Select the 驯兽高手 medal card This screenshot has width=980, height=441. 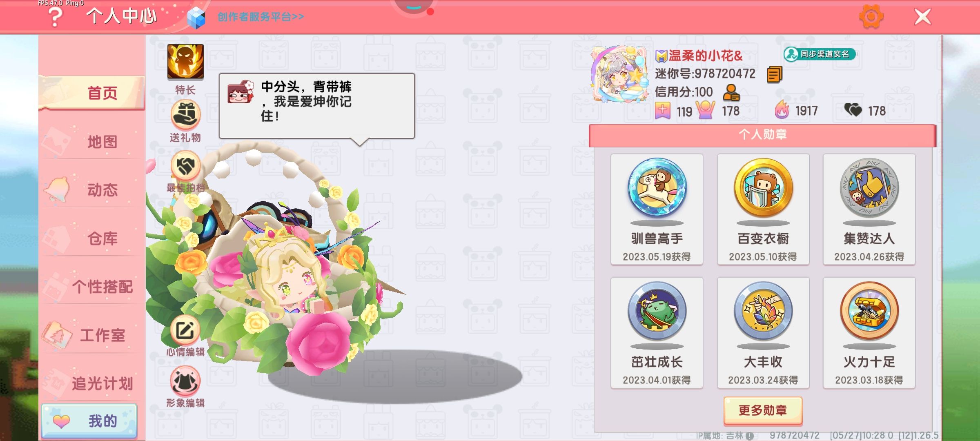click(x=657, y=209)
